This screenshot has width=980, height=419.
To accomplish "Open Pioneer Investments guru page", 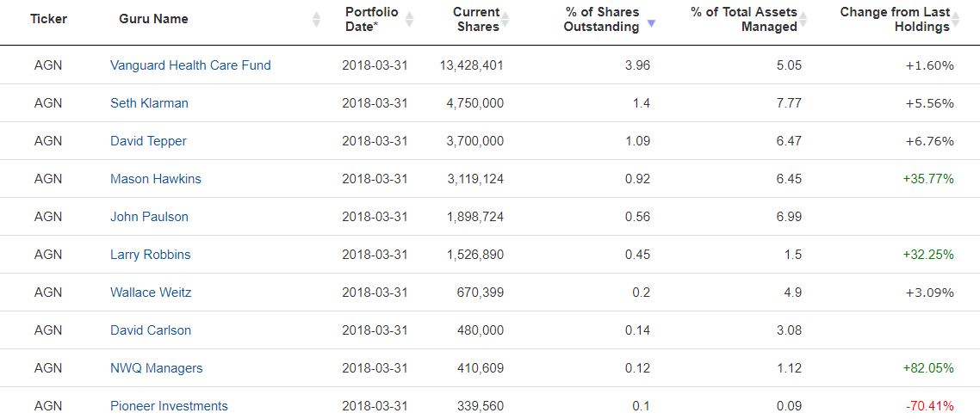I will [x=169, y=406].
